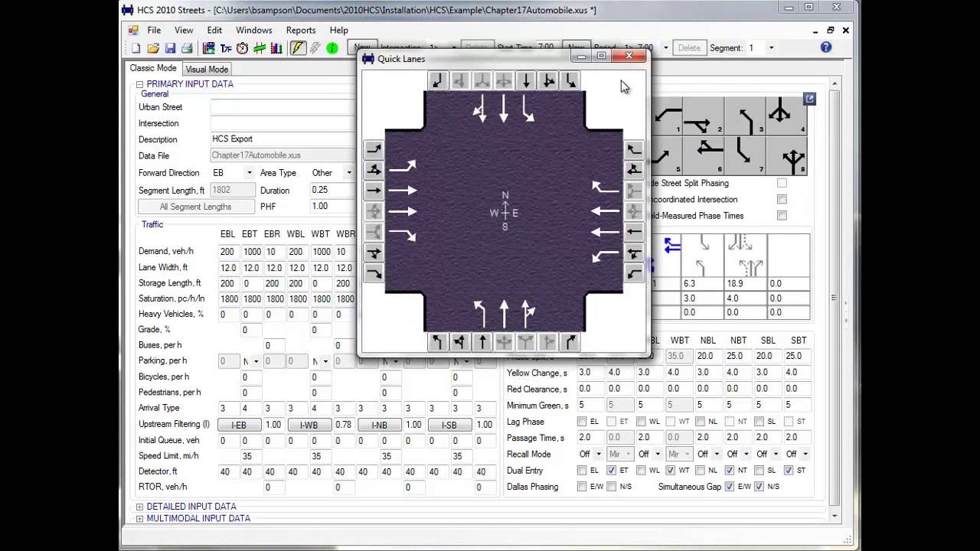Screen dimensions: 980x551
Task: Open the View menu
Action: click(184, 31)
